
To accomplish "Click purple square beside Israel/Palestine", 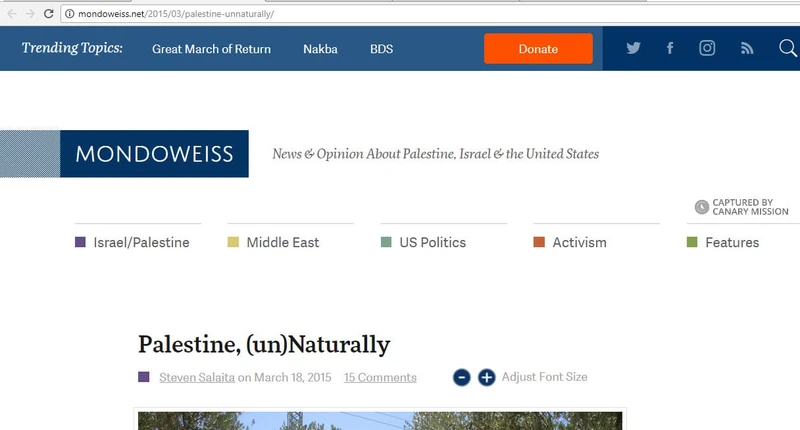I will click(80, 242).
